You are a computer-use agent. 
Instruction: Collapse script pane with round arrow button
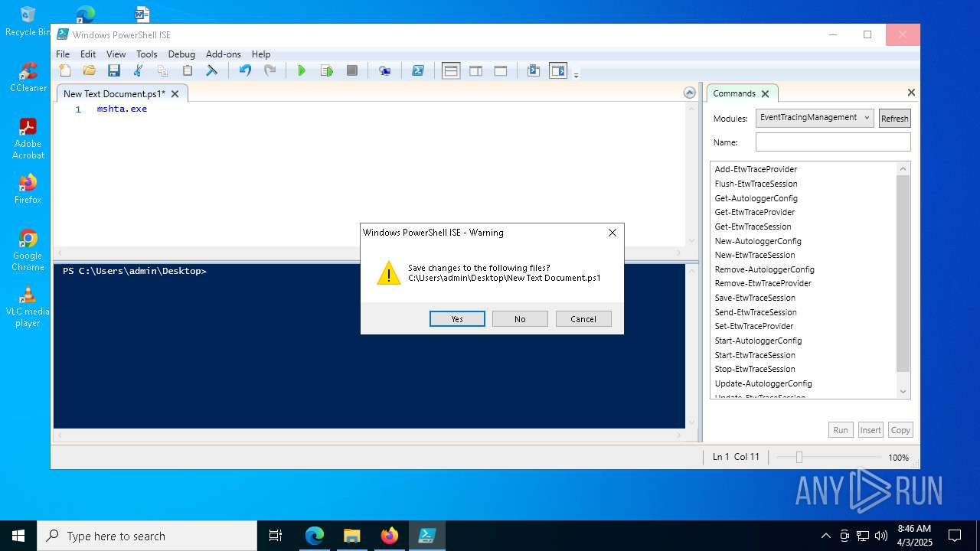click(x=690, y=93)
